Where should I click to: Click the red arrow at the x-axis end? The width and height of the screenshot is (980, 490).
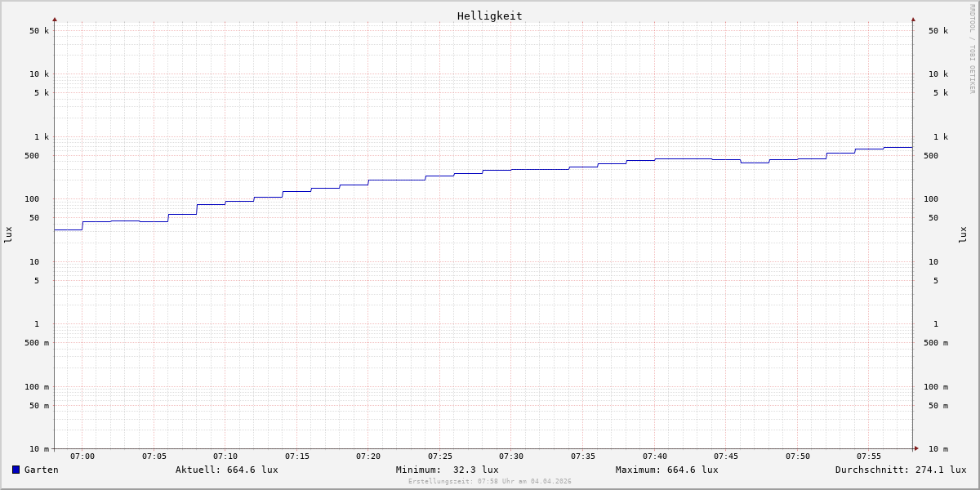(x=916, y=448)
